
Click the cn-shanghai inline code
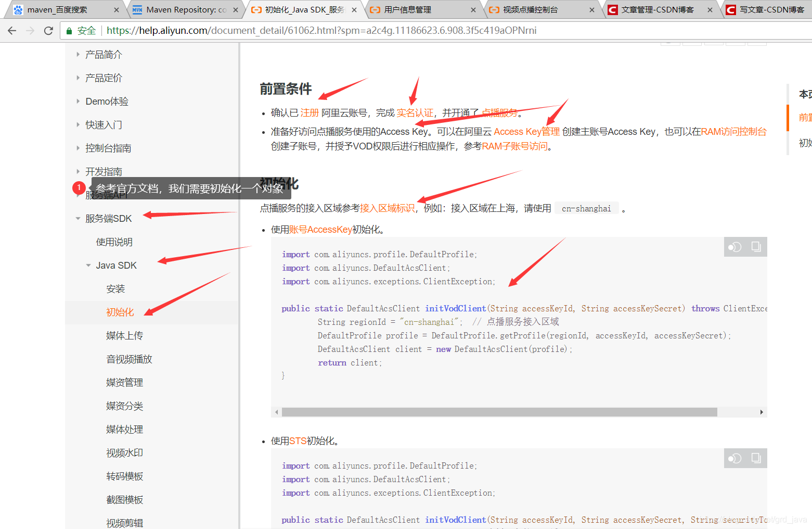pos(586,208)
